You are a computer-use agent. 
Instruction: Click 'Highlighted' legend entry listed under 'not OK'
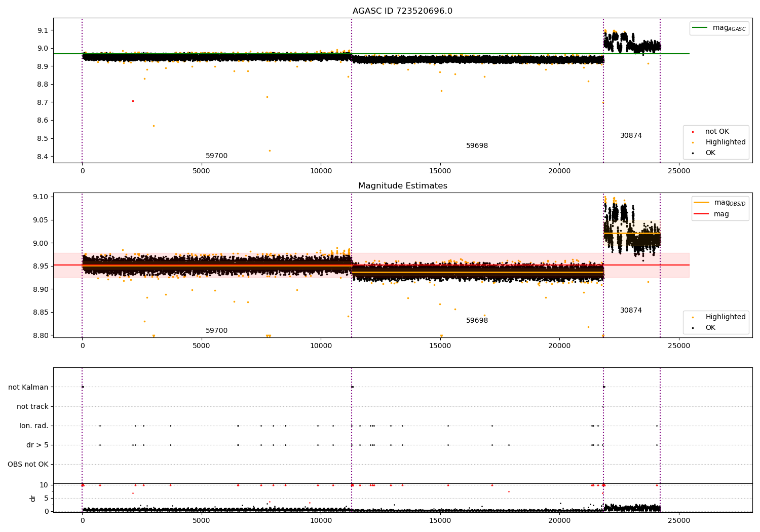tap(719, 142)
